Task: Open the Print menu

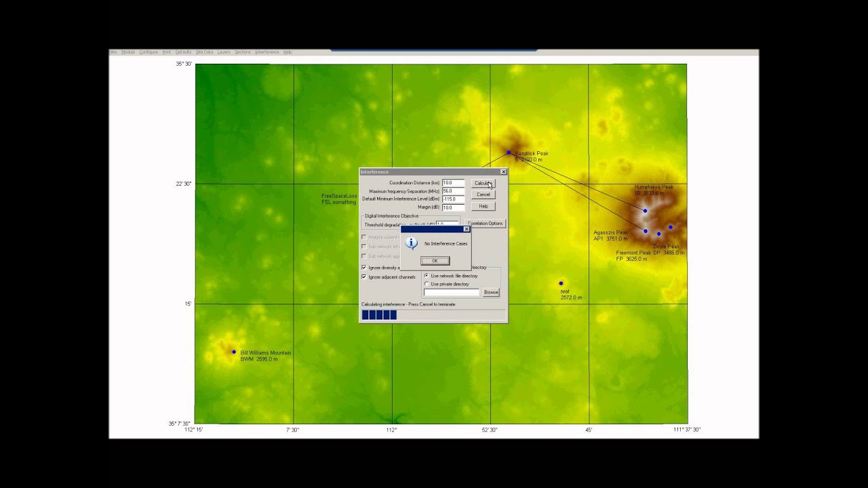Action: pyautogui.click(x=167, y=52)
